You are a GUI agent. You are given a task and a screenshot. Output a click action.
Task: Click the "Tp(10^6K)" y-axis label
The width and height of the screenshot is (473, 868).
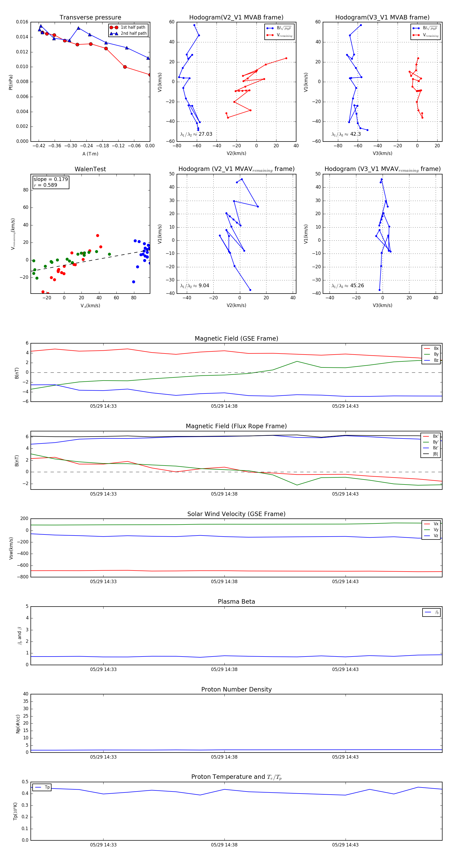coord(15,811)
